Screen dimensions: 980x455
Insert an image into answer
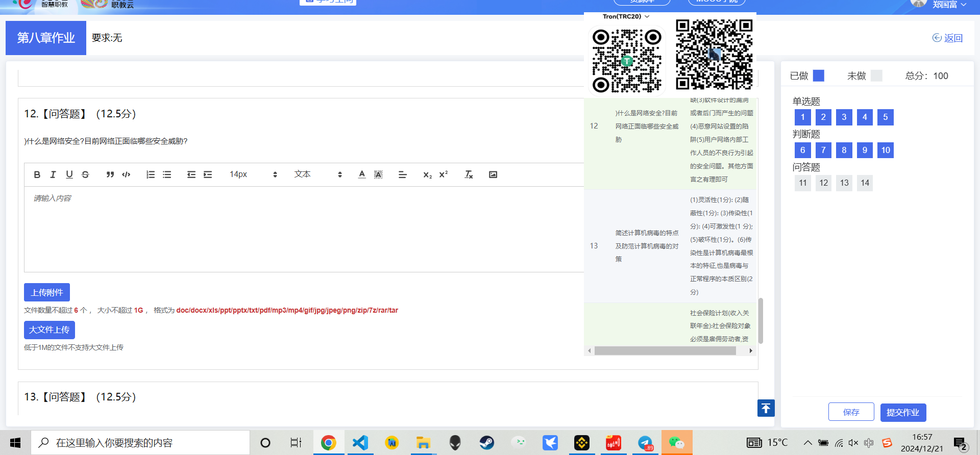[493, 174]
